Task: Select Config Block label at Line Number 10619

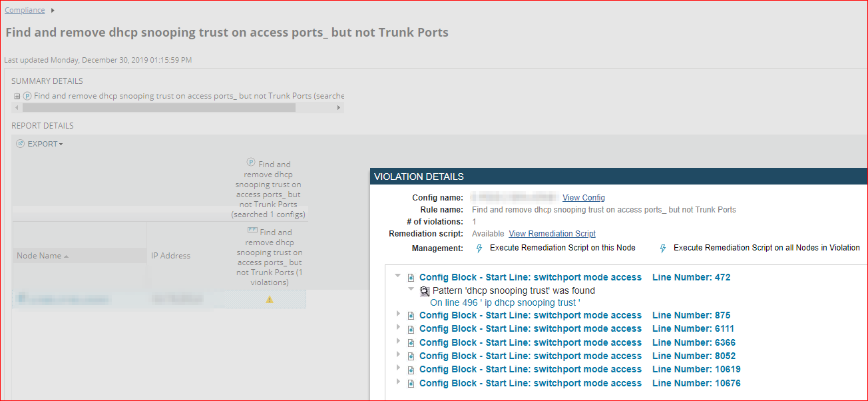Action: [531, 369]
